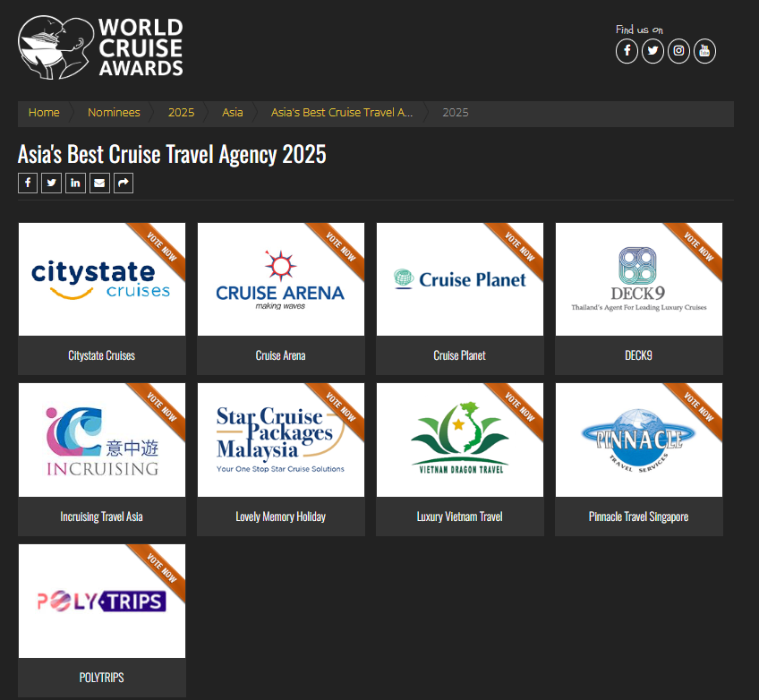This screenshot has height=700, width=759.
Task: Share page on Twitter below title
Action: click(x=51, y=184)
